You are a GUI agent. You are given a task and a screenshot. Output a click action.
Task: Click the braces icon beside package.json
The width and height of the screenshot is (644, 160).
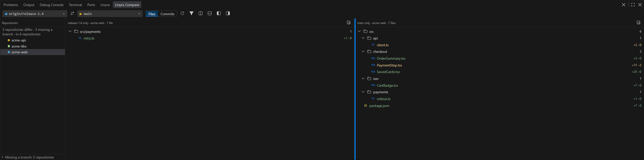(x=365, y=106)
